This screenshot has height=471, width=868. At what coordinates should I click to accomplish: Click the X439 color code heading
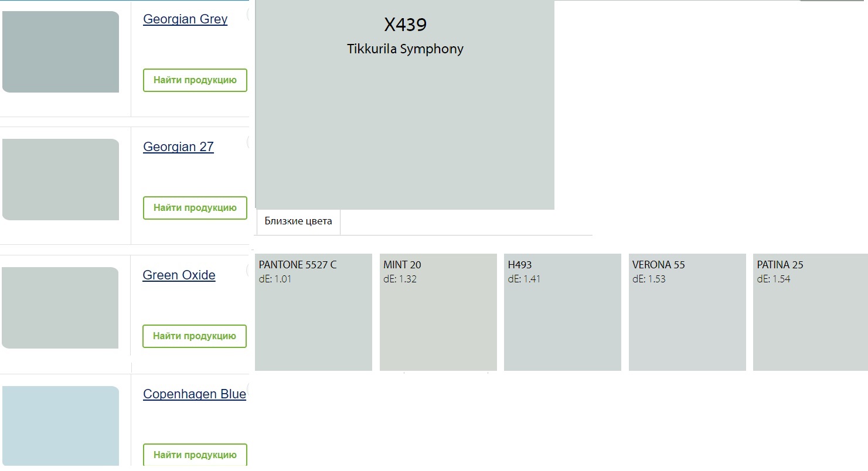pyautogui.click(x=406, y=25)
